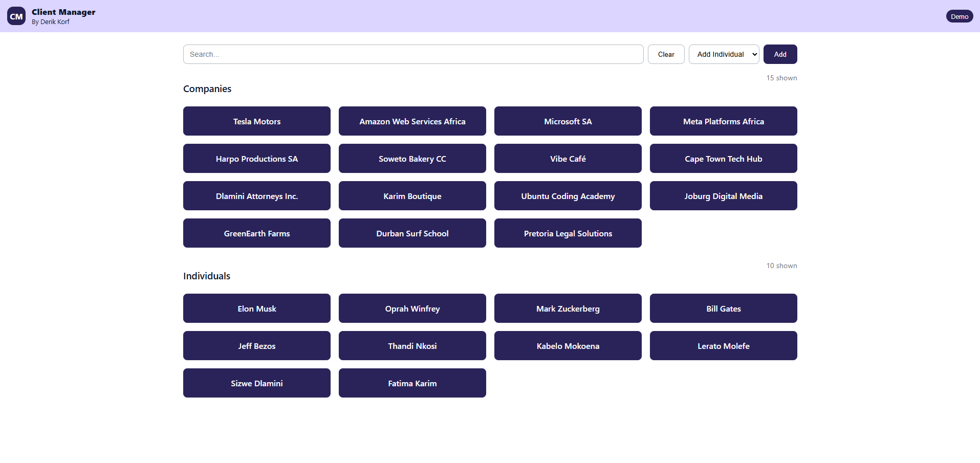Select GreenEarth Farms company
980x463 pixels.
pos(257,233)
